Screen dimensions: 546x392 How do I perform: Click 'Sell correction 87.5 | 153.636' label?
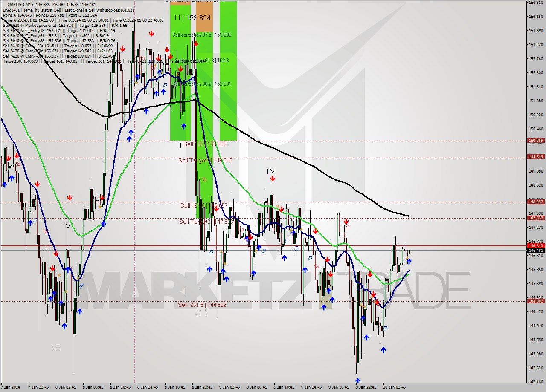click(202, 35)
